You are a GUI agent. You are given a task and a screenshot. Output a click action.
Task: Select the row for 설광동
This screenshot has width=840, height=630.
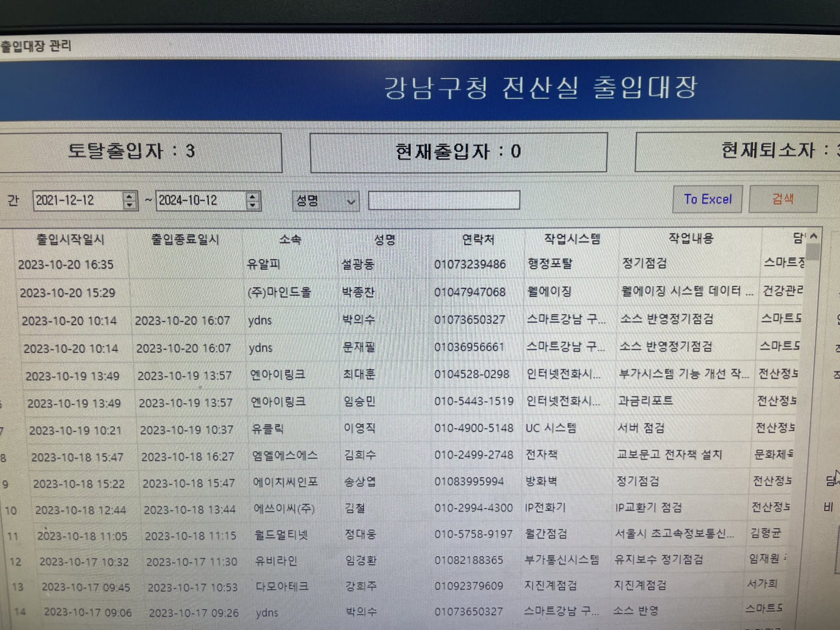(357, 264)
